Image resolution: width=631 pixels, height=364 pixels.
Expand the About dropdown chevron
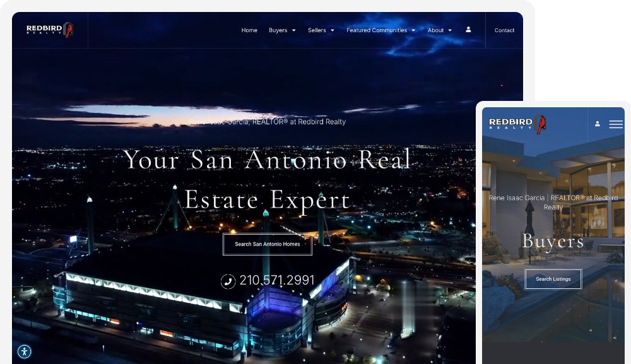pos(451,30)
